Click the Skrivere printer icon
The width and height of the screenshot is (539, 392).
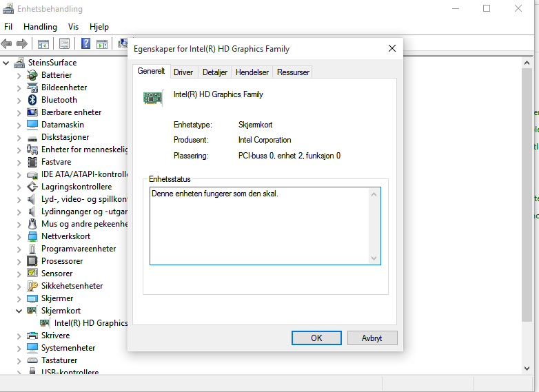pyautogui.click(x=32, y=336)
